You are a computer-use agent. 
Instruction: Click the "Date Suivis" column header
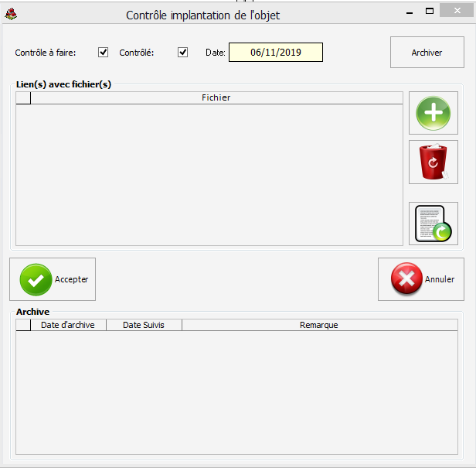pyautogui.click(x=144, y=325)
